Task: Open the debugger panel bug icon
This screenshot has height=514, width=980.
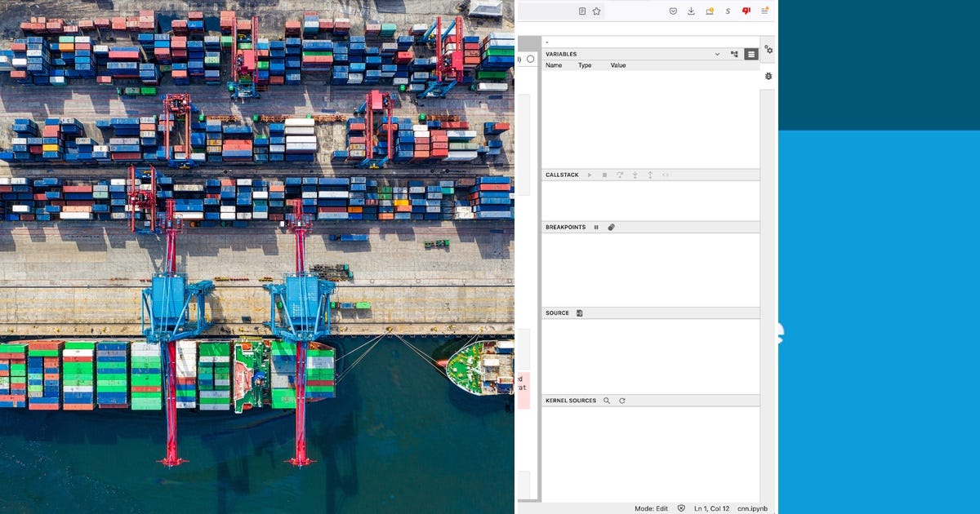Action: [x=768, y=76]
